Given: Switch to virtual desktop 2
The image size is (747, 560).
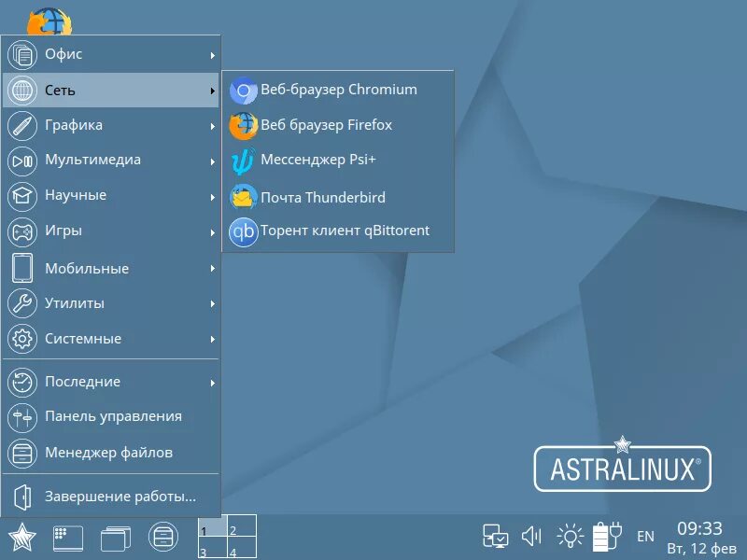Looking at the screenshot, I should (x=242, y=525).
